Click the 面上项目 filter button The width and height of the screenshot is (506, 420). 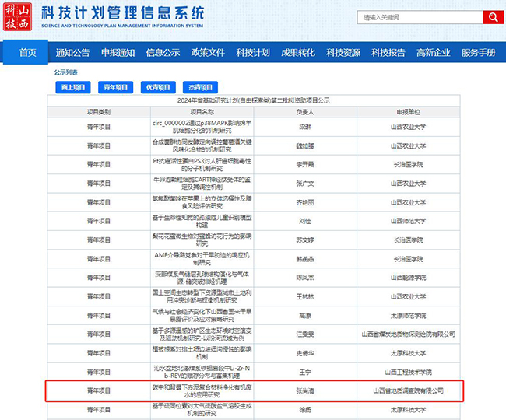72,87
